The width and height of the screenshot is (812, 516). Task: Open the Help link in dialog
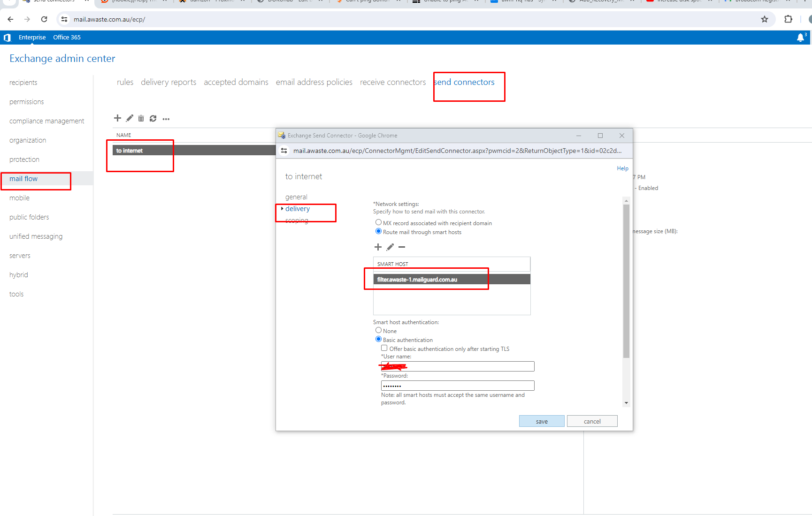pyautogui.click(x=622, y=168)
